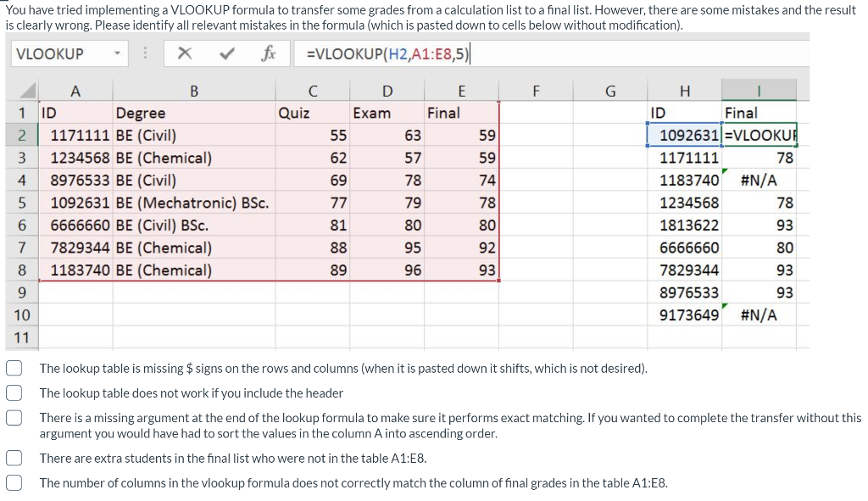868x501 pixels.
Task: Open the formula bar three-dot menu
Action: [x=144, y=53]
